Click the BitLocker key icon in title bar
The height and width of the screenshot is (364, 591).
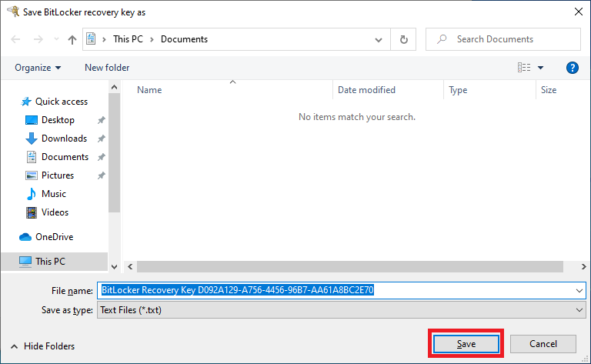[14, 12]
